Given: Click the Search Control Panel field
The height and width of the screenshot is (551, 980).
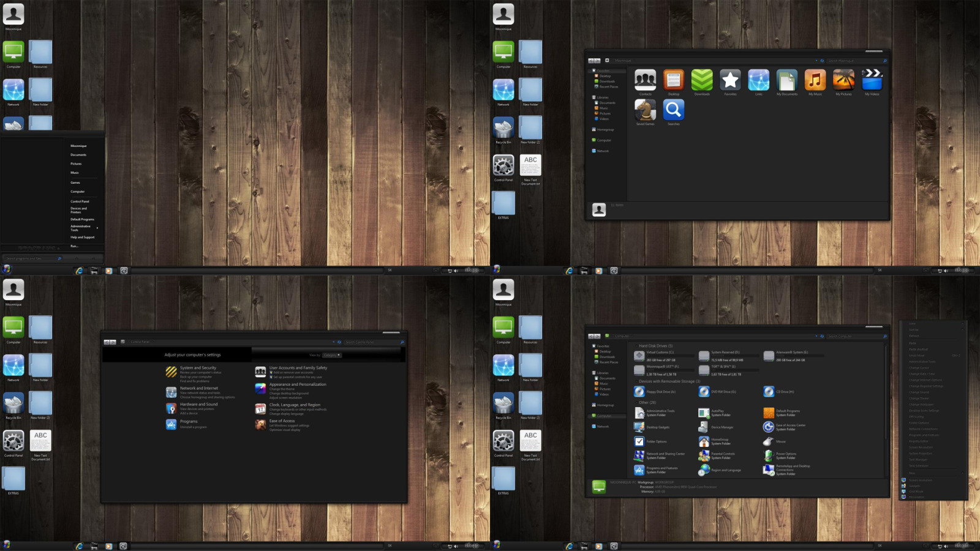Looking at the screenshot, I should click(372, 342).
